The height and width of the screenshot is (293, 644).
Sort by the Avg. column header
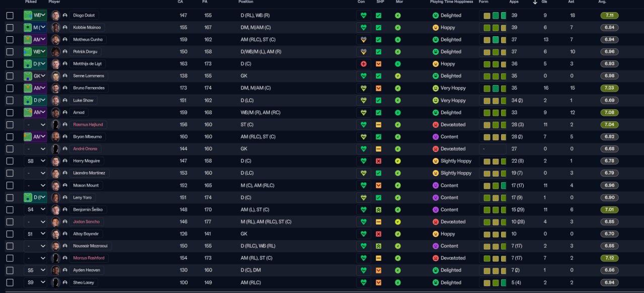602,2
